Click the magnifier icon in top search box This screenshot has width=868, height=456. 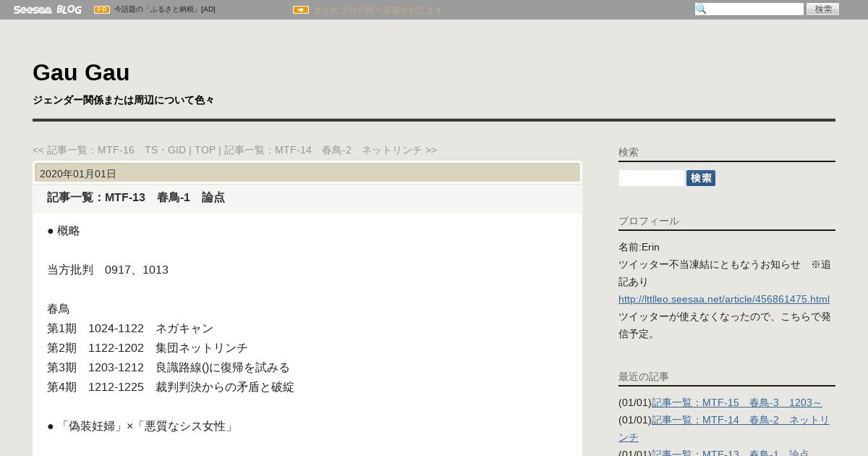point(701,9)
